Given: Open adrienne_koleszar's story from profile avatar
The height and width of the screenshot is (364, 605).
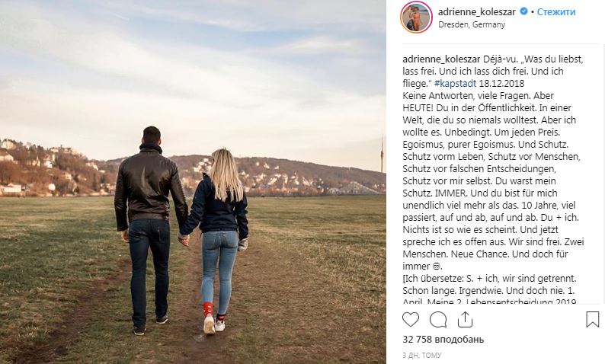Looking at the screenshot, I should (x=416, y=18).
